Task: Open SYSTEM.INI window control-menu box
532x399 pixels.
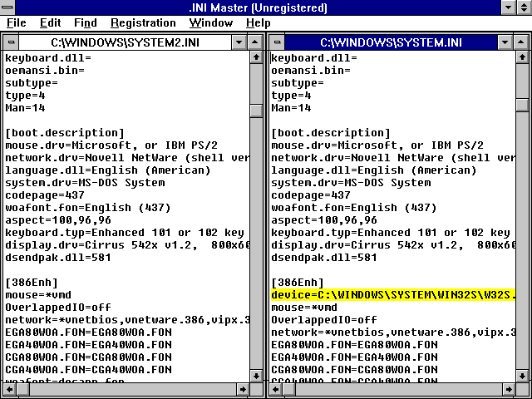Action: 277,42
